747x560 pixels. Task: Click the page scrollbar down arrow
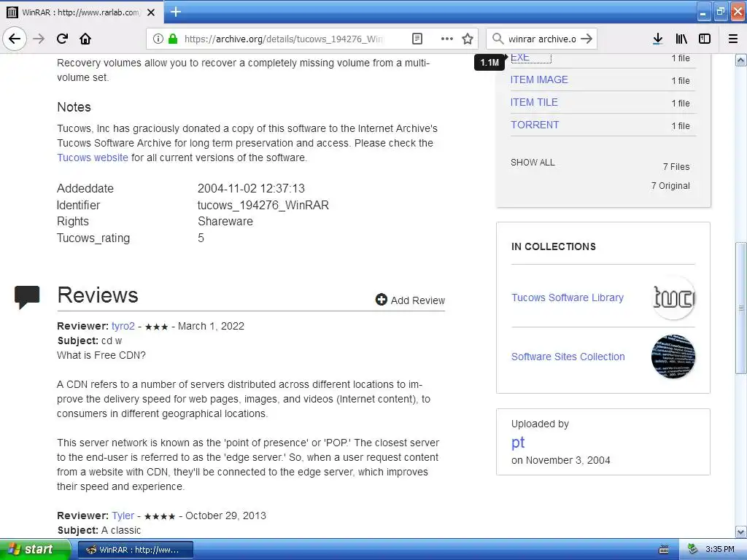[x=741, y=532]
